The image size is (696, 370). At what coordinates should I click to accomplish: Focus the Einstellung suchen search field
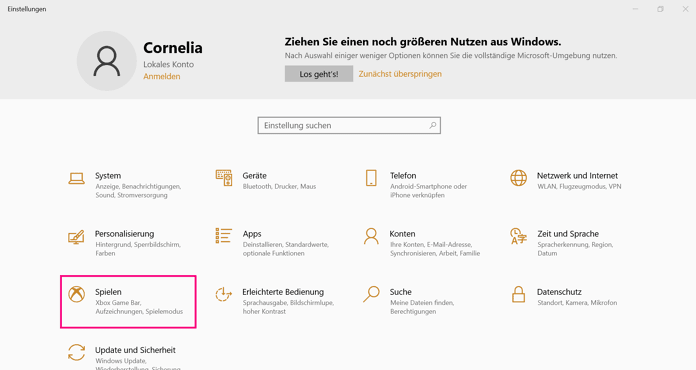tap(349, 126)
